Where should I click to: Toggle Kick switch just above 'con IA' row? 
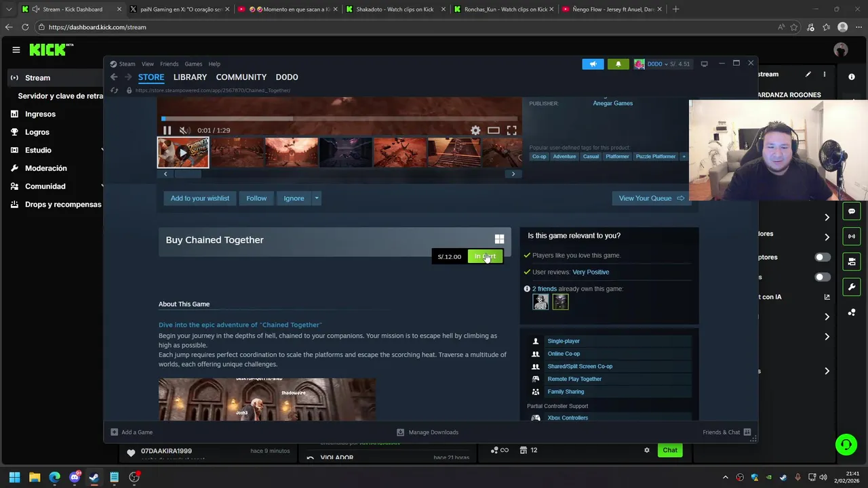click(x=822, y=277)
